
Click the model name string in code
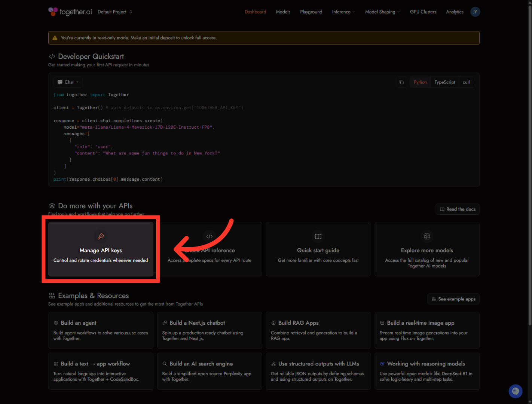tap(146, 127)
